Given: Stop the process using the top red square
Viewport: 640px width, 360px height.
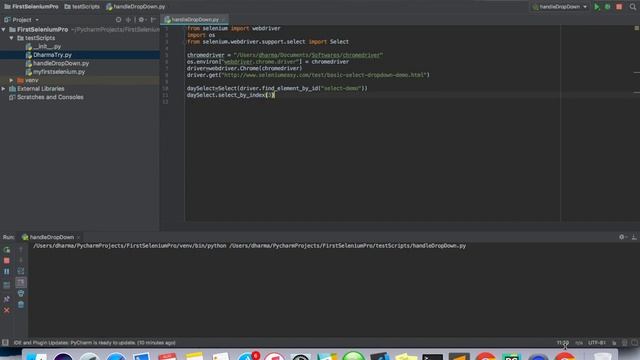Looking at the screenshot, I should click(619, 7).
